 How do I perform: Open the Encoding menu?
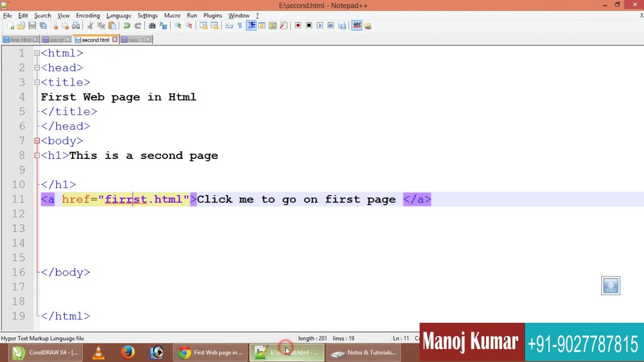click(88, 16)
